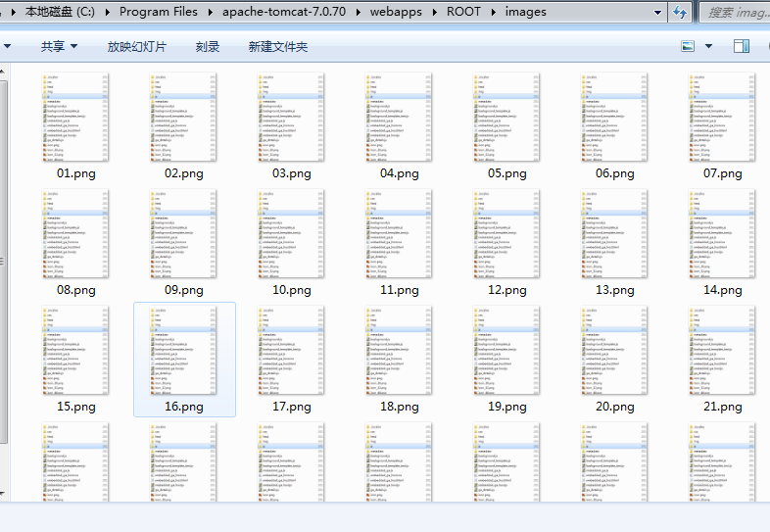This screenshot has width=770, height=532.
Task: Click the refresh icon beside the address bar
Action: (x=680, y=12)
